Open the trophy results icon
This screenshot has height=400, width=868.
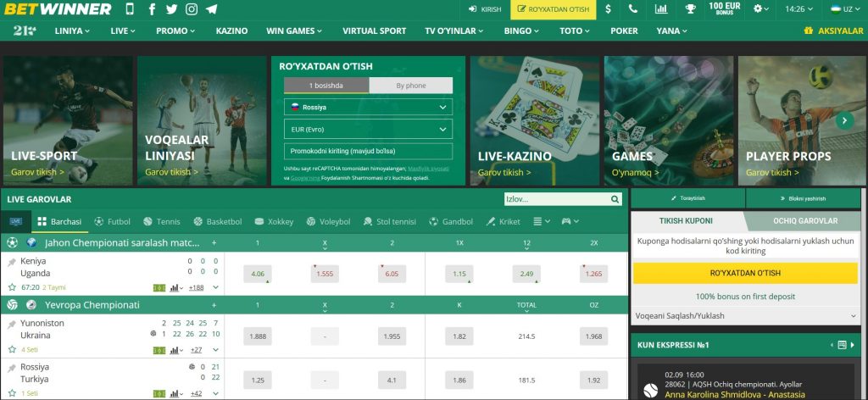click(x=690, y=8)
